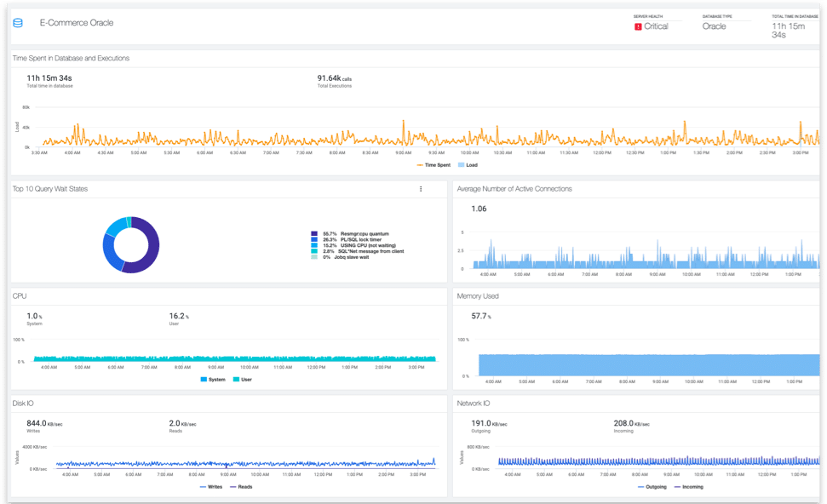The height and width of the screenshot is (504, 827).
Task: Click the Oracle database type value
Action: [714, 26]
